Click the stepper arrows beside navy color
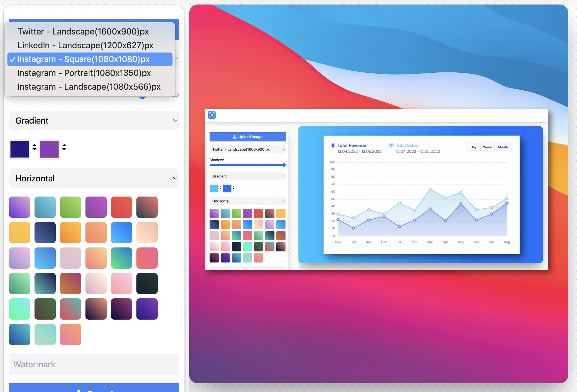The width and height of the screenshot is (577, 392). (x=35, y=147)
